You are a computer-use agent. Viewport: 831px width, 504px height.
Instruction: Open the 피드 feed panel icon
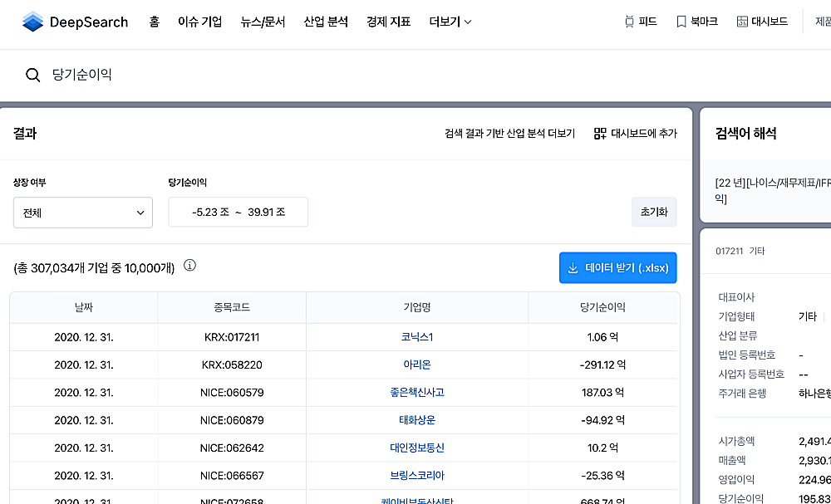click(629, 22)
